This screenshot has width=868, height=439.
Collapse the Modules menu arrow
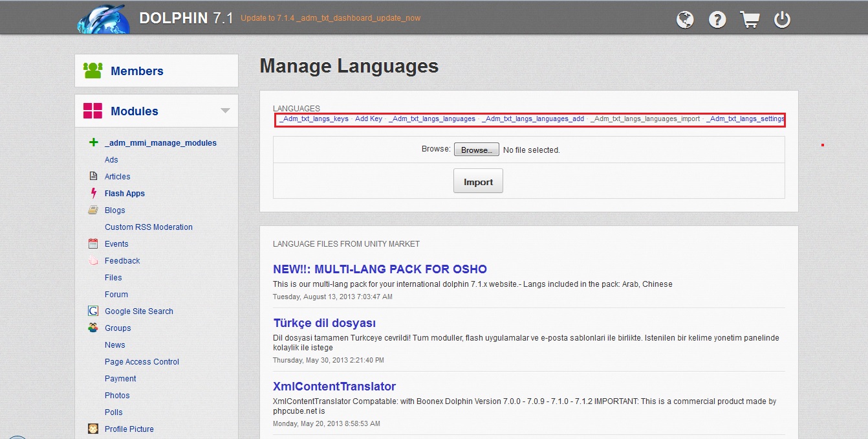(225, 111)
